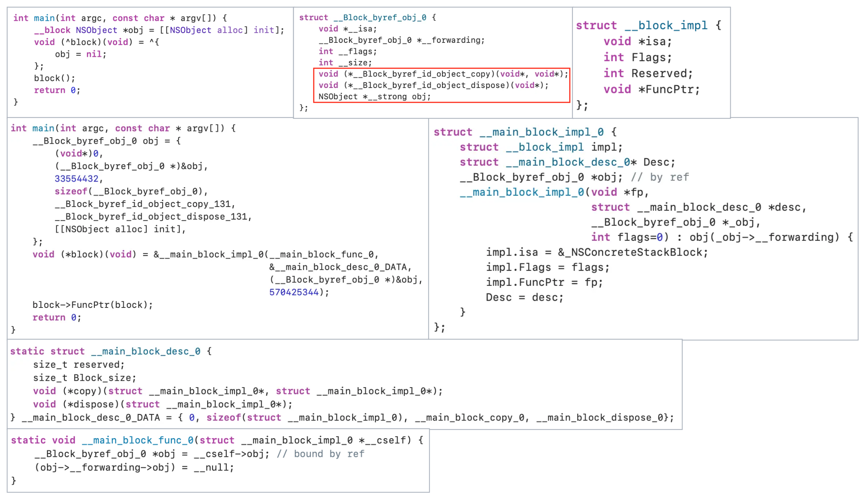This screenshot has height=502, width=868.
Task: Click 'struct __Block_byref_obj_0 {' header line
Action: (368, 17)
